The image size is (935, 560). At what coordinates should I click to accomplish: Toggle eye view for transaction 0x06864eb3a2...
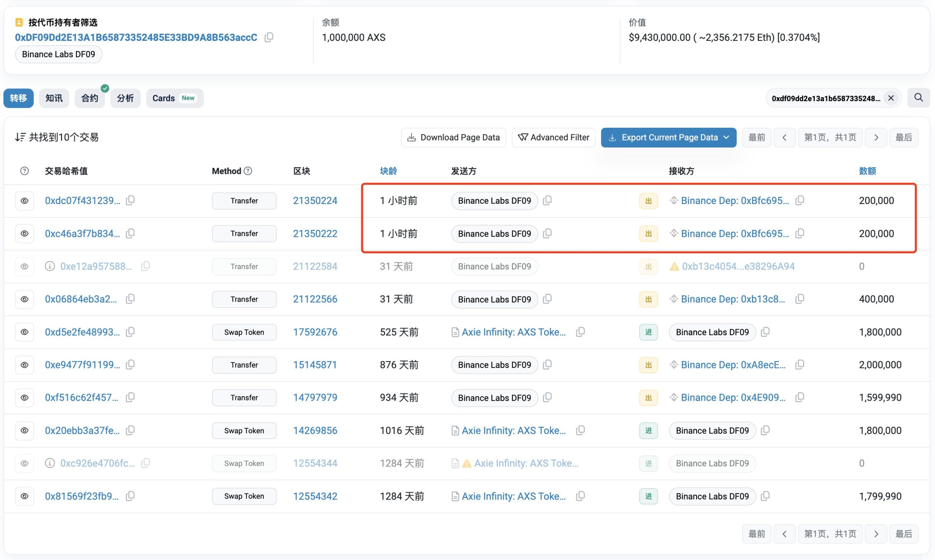click(x=24, y=299)
